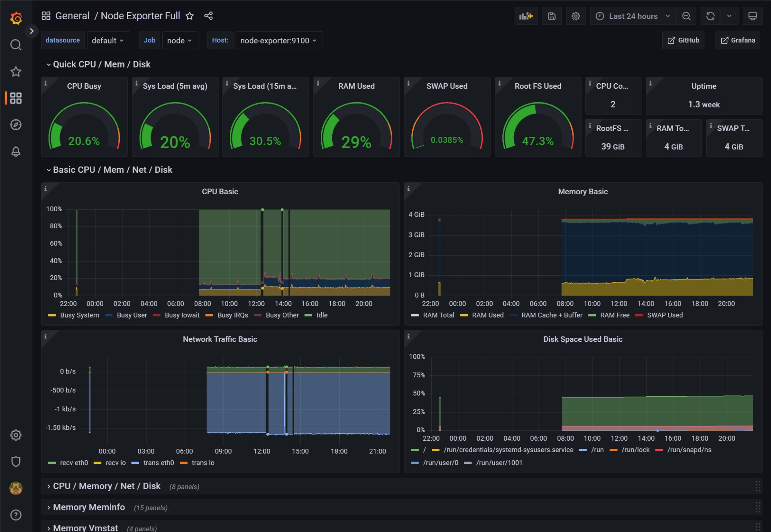
Task: Expand the Memory Meminfo row
Action: pos(89,507)
